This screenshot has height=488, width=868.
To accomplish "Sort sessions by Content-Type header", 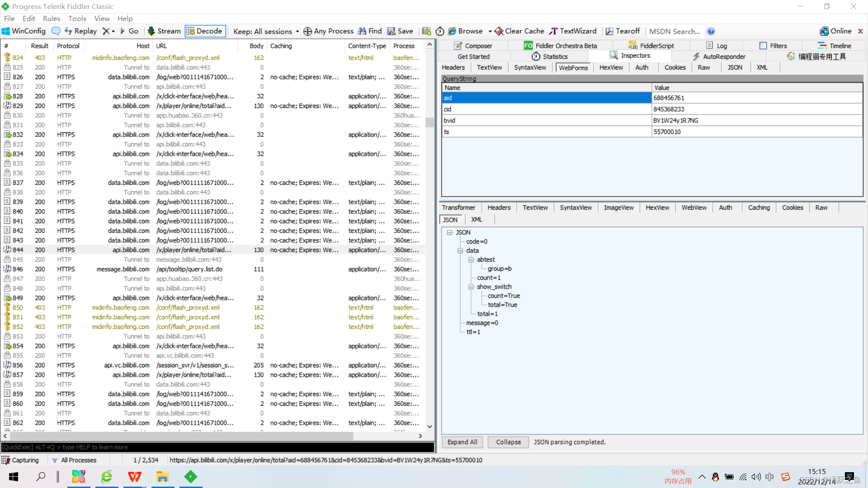I will 367,46.
